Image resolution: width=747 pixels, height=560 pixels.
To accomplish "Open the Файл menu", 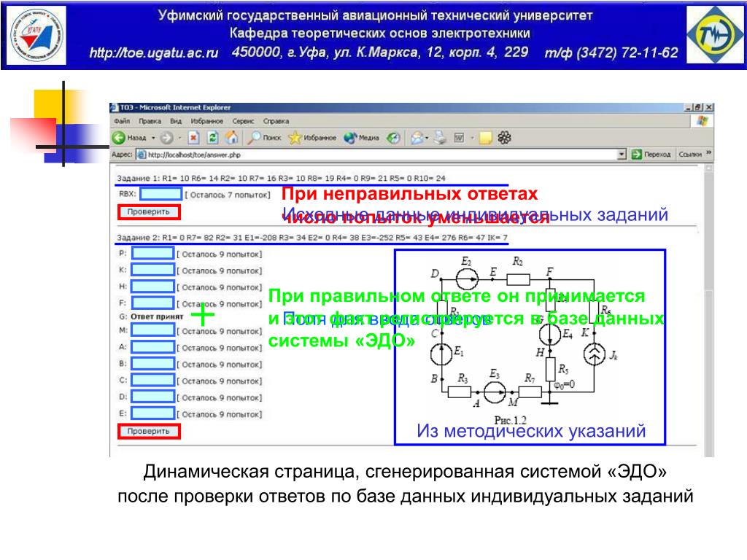I will (x=122, y=121).
